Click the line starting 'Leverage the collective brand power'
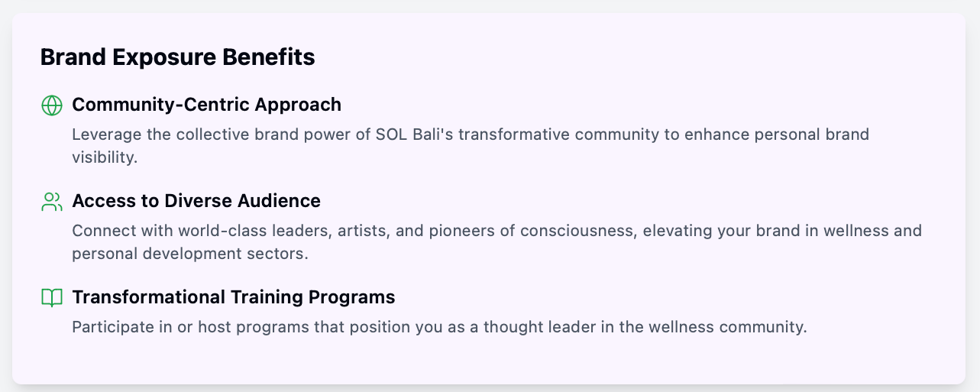Image resolution: width=980 pixels, height=392 pixels. click(x=471, y=134)
